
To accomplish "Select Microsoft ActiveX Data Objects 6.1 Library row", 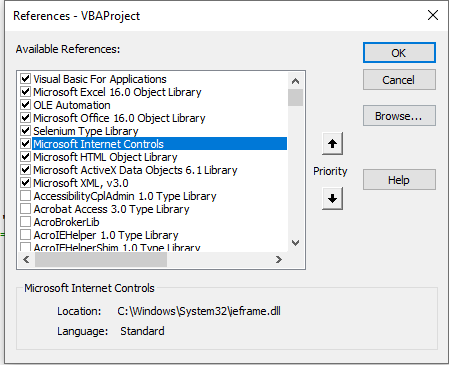I will (135, 170).
